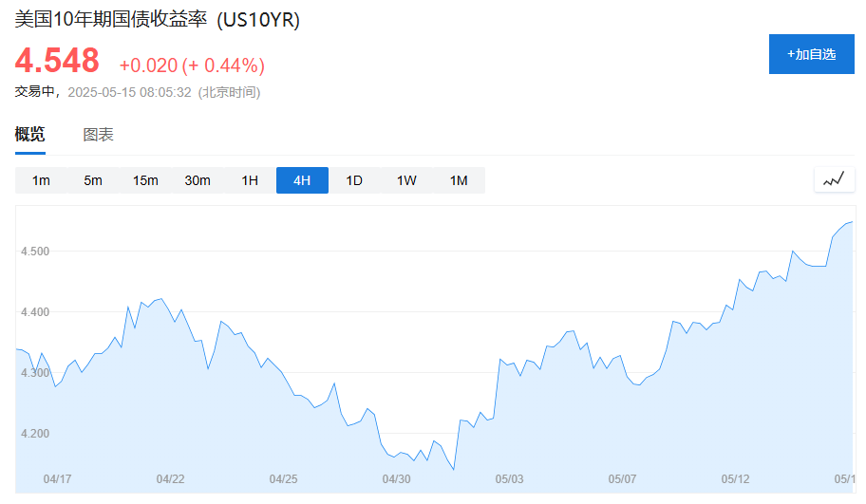
Task: Click the US10YR title heading
Action: click(158, 20)
